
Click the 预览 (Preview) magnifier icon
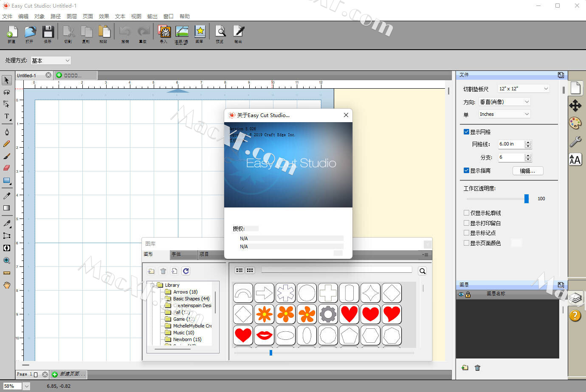pos(220,32)
